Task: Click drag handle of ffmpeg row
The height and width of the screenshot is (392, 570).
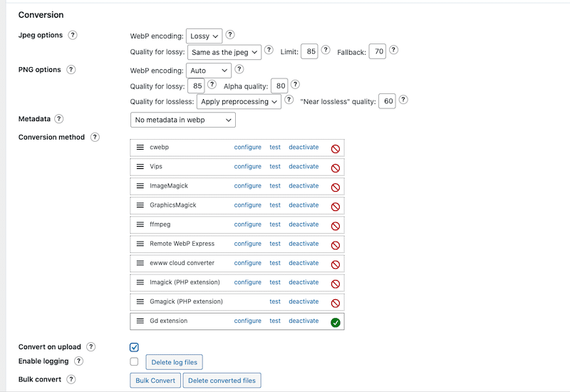Action: click(x=140, y=225)
